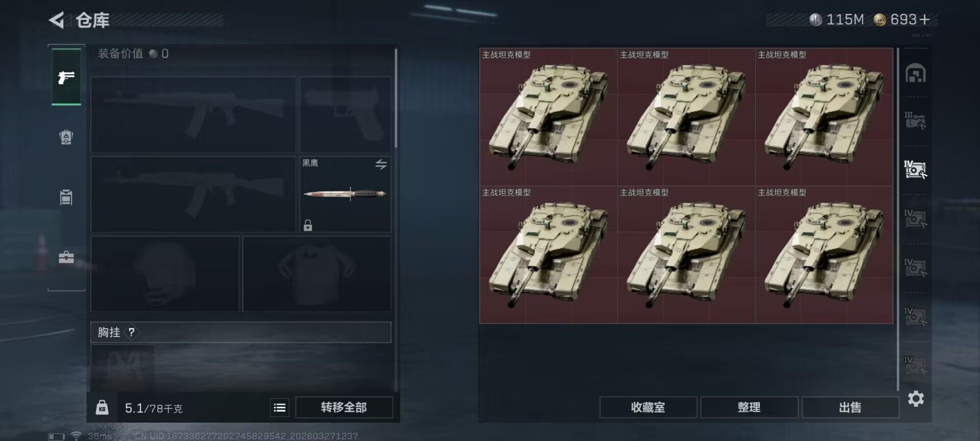
Task: Select the highlighted level IV storage box
Action: [915, 169]
